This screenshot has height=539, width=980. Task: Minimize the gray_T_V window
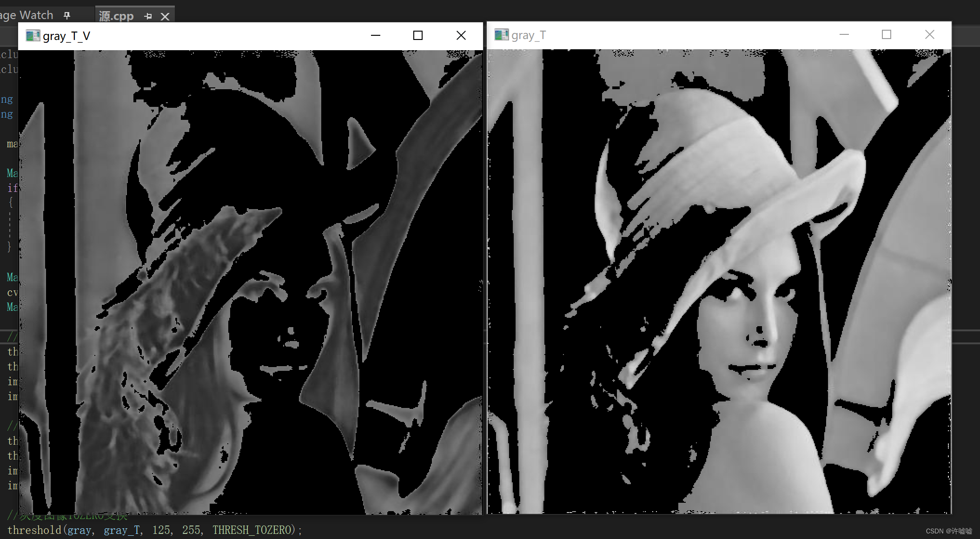375,35
